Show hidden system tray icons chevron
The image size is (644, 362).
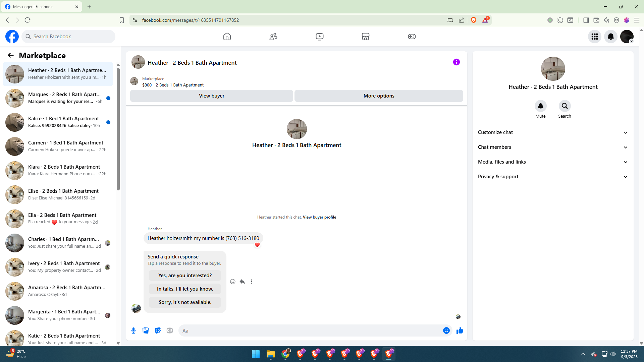(x=583, y=354)
